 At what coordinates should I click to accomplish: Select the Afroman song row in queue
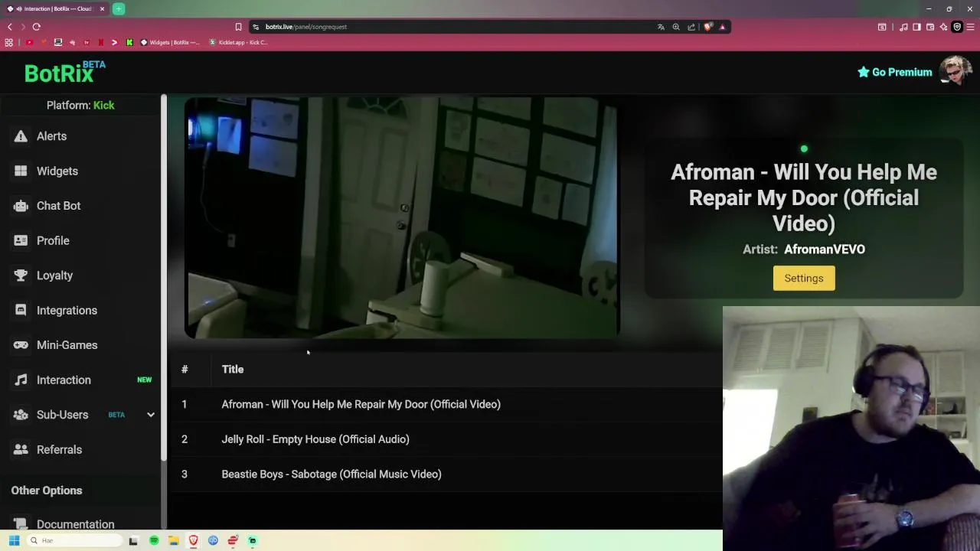click(x=445, y=404)
